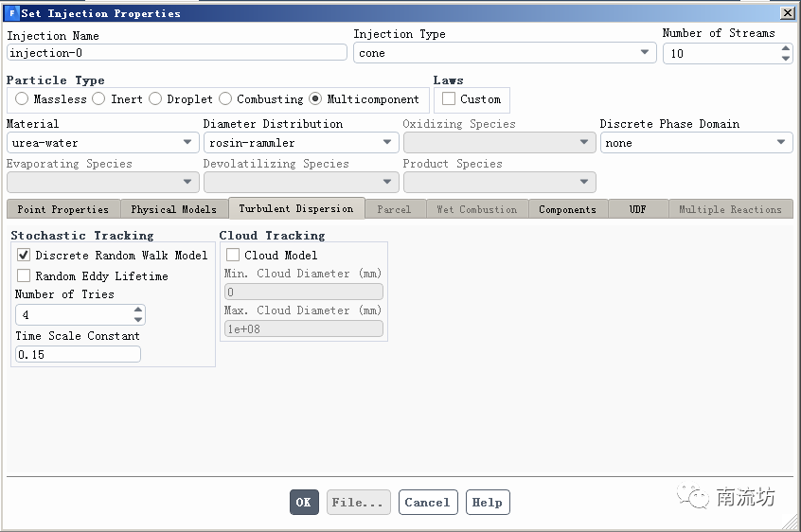Enable Random Eddy Lifetime option

tap(24, 276)
